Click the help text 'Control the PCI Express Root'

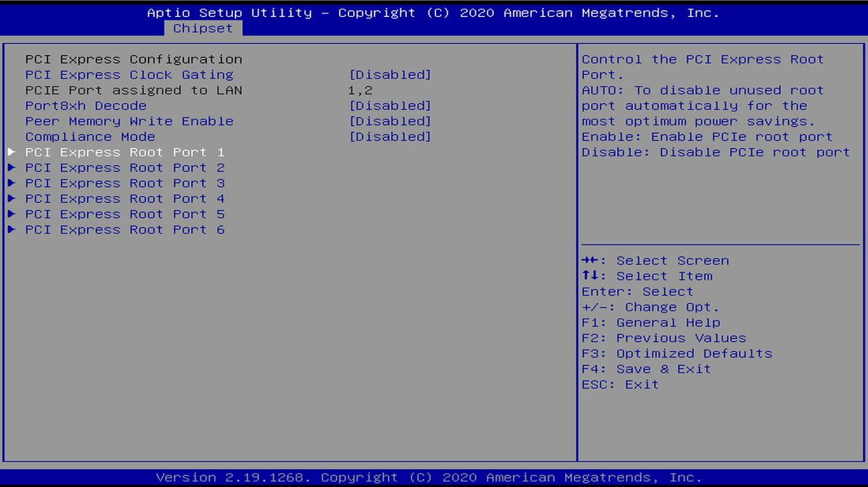[x=703, y=59]
